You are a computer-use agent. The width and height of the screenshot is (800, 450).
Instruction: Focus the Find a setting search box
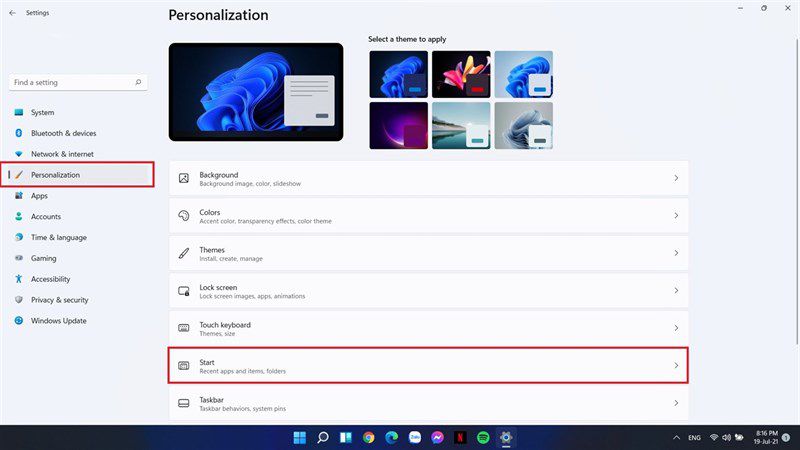[x=78, y=83]
